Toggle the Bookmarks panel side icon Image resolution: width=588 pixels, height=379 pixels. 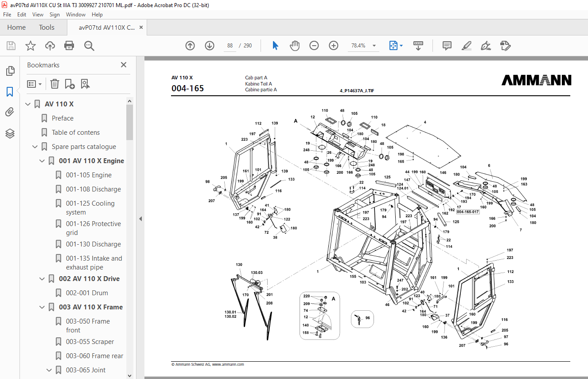click(10, 92)
